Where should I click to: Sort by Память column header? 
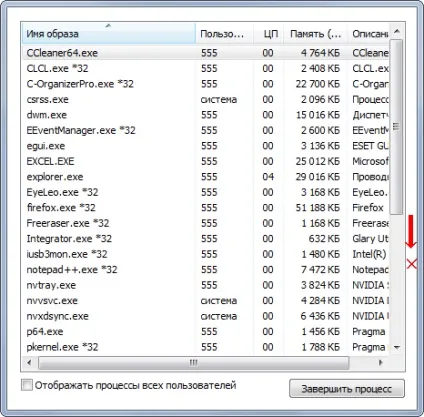[x=315, y=34]
